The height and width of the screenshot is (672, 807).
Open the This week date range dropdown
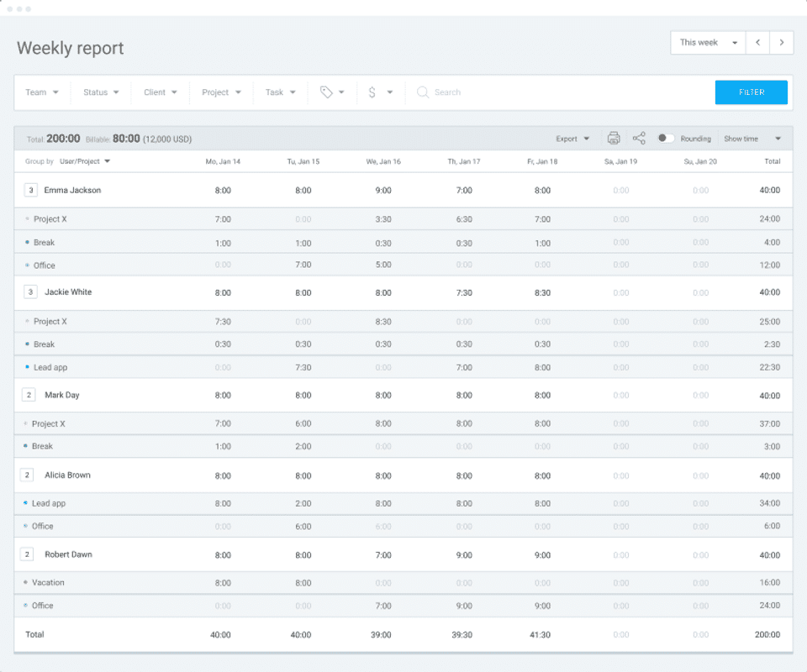tap(709, 43)
